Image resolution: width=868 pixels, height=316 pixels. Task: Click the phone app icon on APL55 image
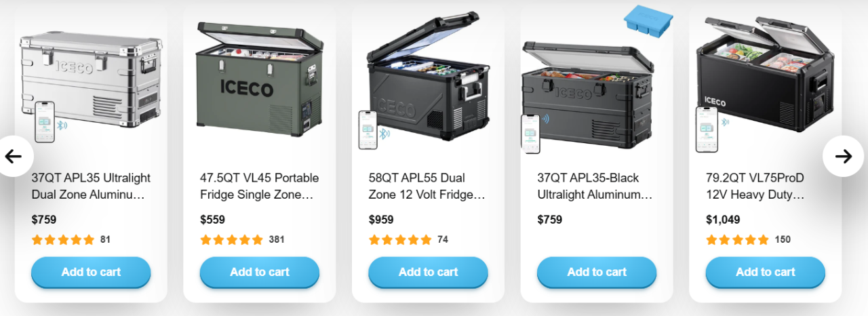point(368,130)
